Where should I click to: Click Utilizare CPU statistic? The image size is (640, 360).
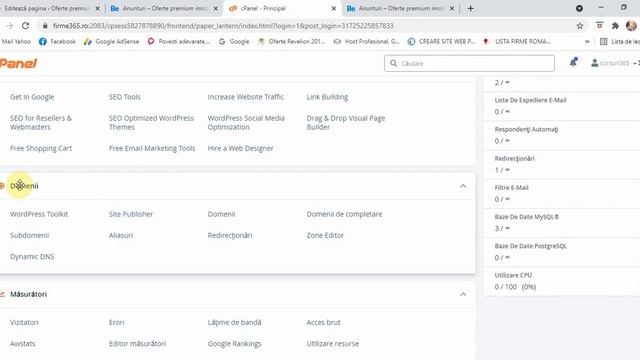pyautogui.click(x=513, y=275)
